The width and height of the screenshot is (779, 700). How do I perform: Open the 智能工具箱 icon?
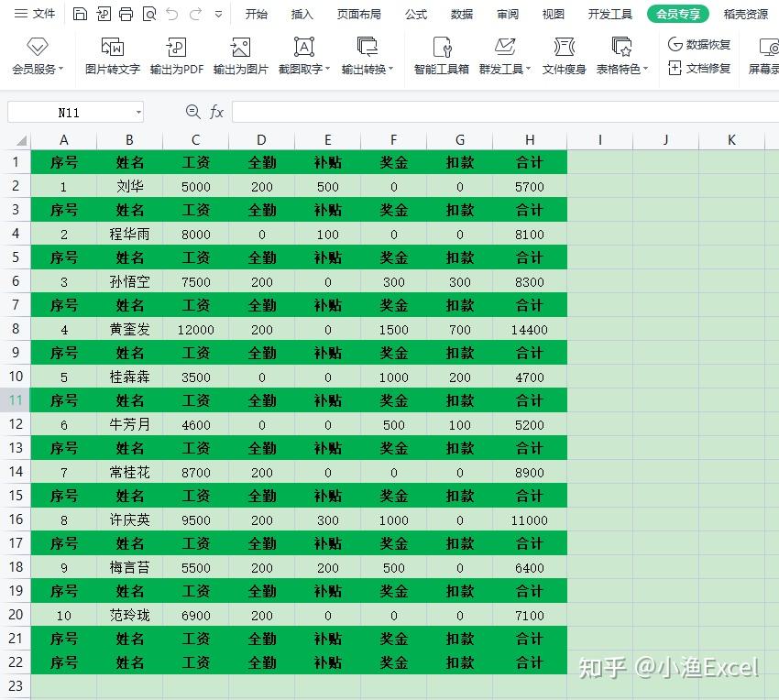[x=442, y=48]
